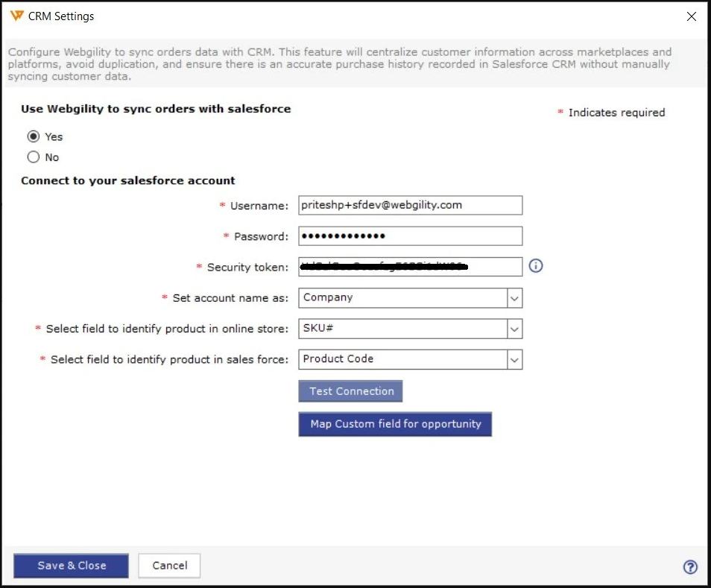Click the CRM Settings title bar text
Screen dimensions: 711x588
(x=61, y=16)
